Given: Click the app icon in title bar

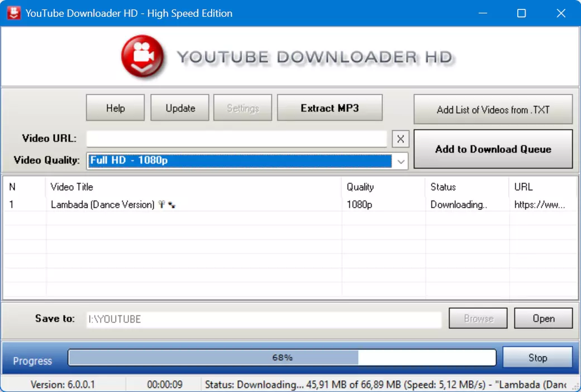Looking at the screenshot, I should coord(14,13).
